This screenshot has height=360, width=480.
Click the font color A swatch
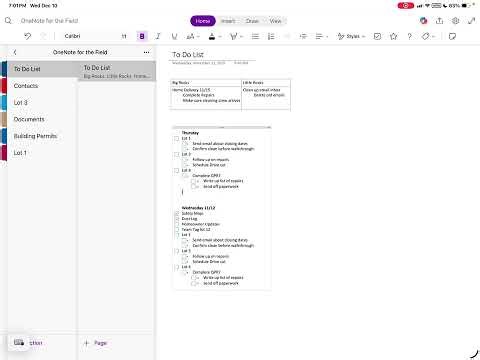click(x=212, y=36)
